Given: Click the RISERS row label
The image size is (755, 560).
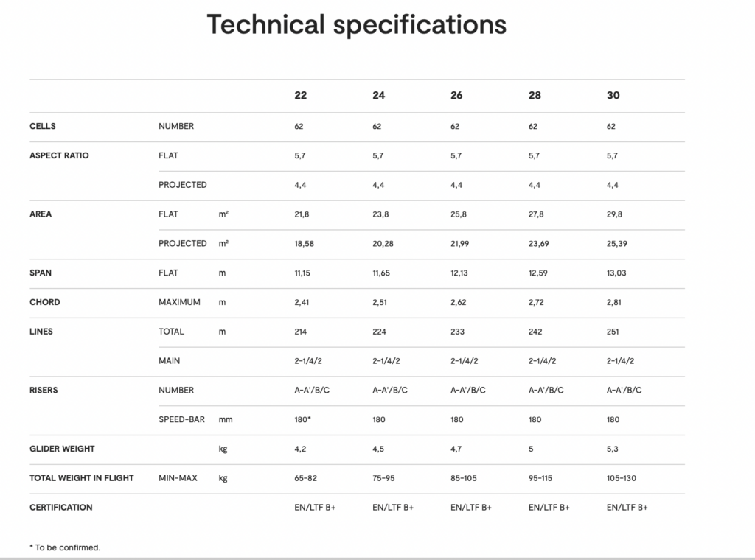Looking at the screenshot, I should pos(44,390).
